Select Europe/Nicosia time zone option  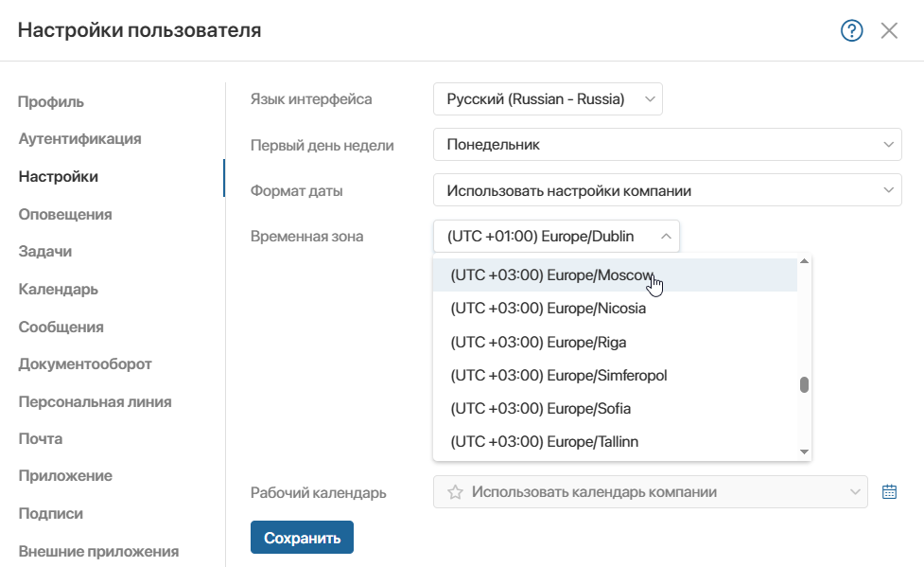(615, 309)
